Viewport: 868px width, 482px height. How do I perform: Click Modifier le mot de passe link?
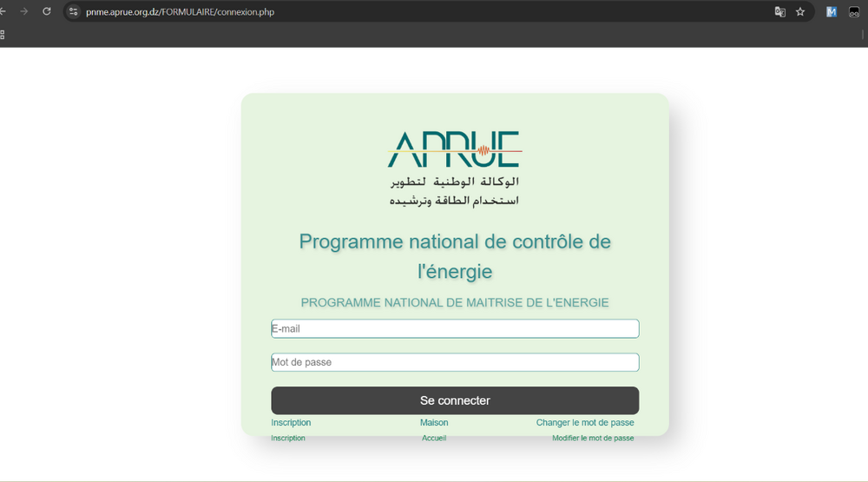(593, 439)
